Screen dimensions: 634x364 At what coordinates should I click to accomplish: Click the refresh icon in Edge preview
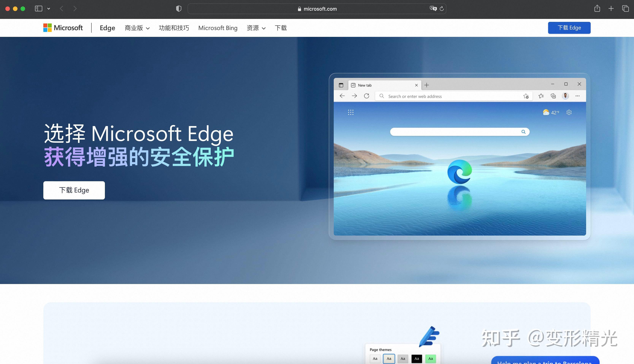point(367,96)
